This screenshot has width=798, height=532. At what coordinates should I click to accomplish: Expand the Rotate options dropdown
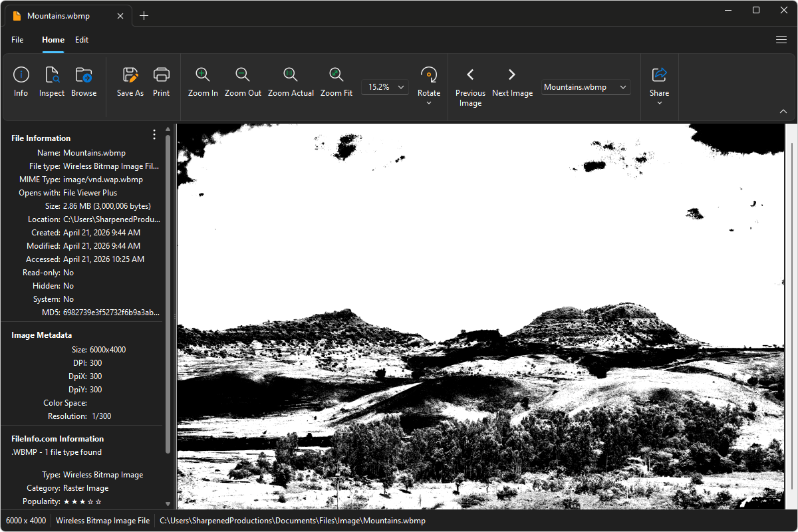(x=429, y=104)
